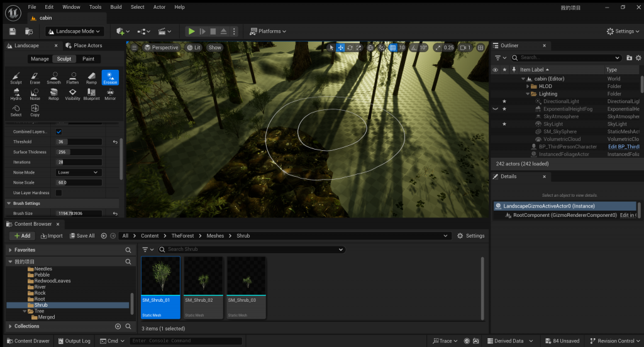This screenshot has width=644, height=347.
Task: Select the Hydro erosion tool
Action: point(16,94)
